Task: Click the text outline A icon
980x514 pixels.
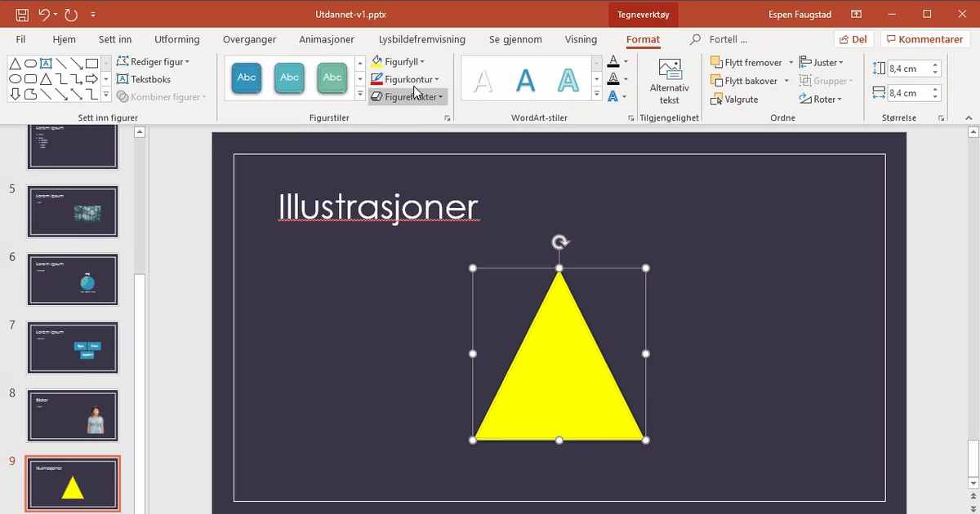Action: (x=613, y=79)
